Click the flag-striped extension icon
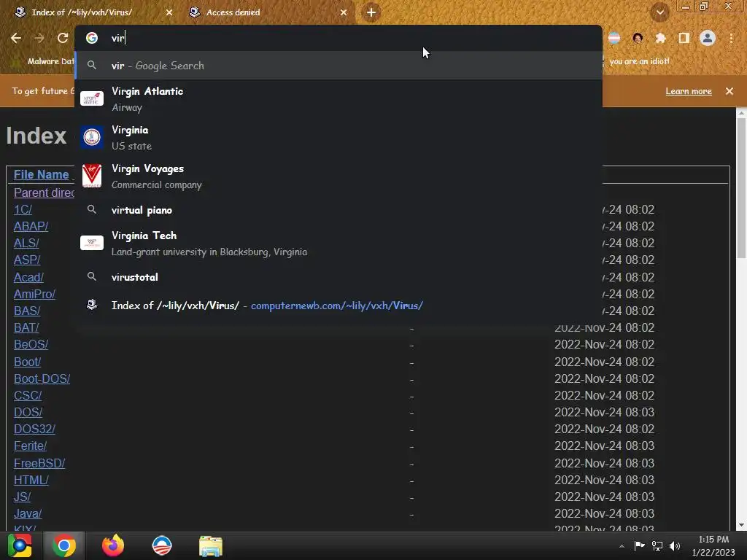The width and height of the screenshot is (747, 560). pyautogui.click(x=614, y=38)
